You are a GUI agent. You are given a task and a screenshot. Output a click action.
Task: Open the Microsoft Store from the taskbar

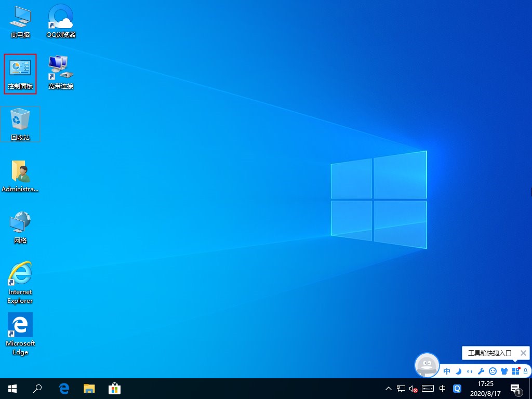(x=114, y=388)
